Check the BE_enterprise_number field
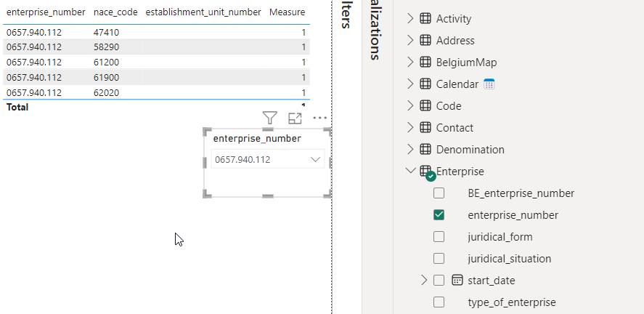Image resolution: width=644 pixels, height=314 pixels. (439, 193)
